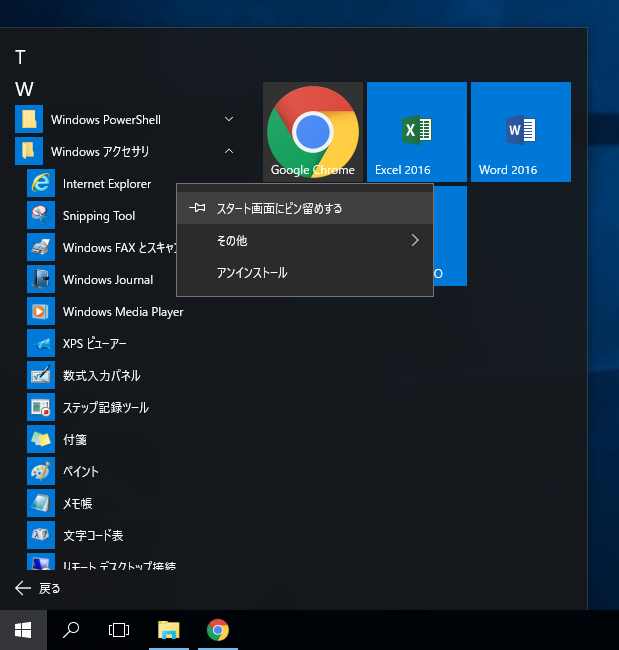This screenshot has height=650, width=619.
Task: Click the 戻る back button
Action: [x=40, y=588]
